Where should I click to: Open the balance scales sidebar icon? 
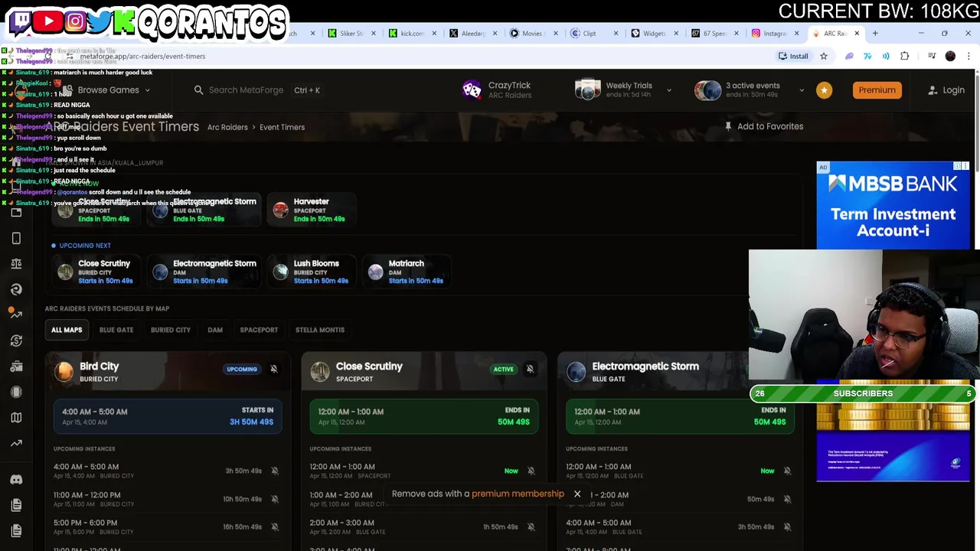click(x=16, y=264)
